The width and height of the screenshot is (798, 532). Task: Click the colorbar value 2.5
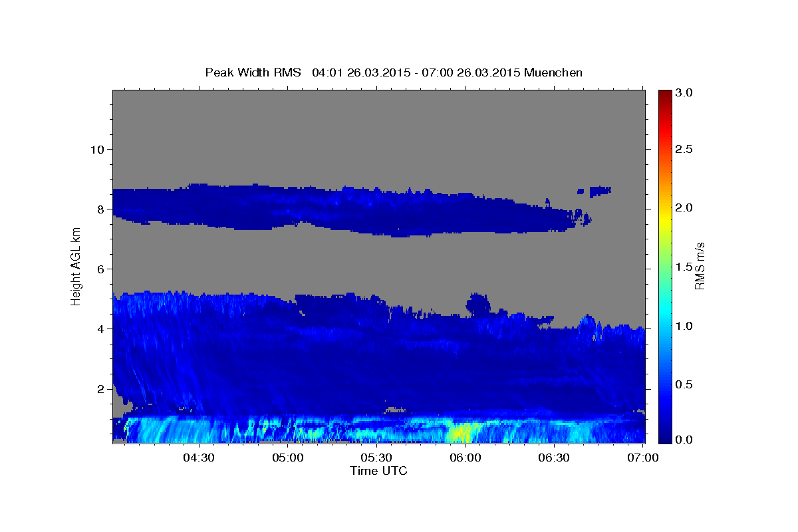tap(685, 149)
